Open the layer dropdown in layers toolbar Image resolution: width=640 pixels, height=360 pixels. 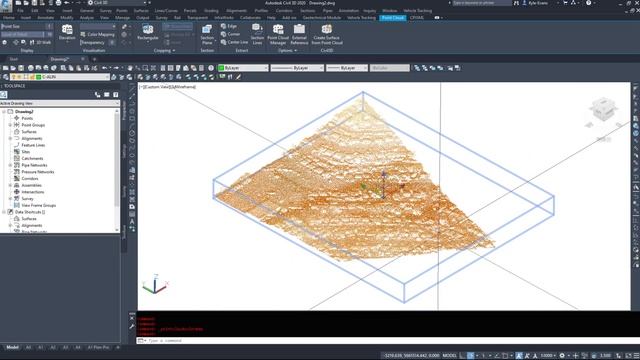click(x=60, y=77)
